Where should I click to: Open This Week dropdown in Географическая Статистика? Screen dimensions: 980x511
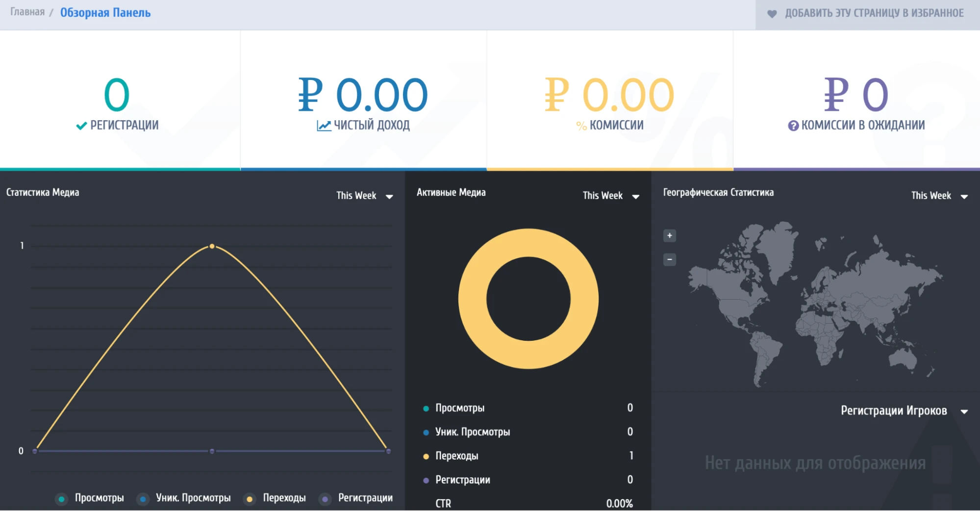[x=939, y=196]
